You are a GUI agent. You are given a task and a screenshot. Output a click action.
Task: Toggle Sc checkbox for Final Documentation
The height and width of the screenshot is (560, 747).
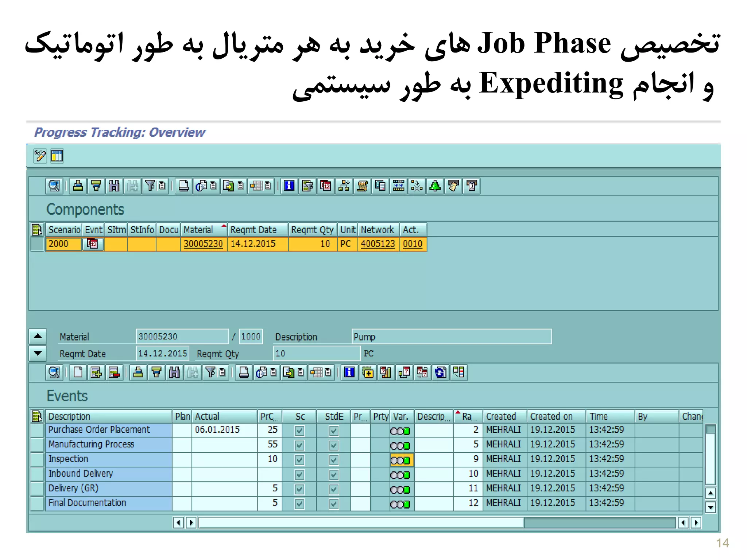point(299,504)
